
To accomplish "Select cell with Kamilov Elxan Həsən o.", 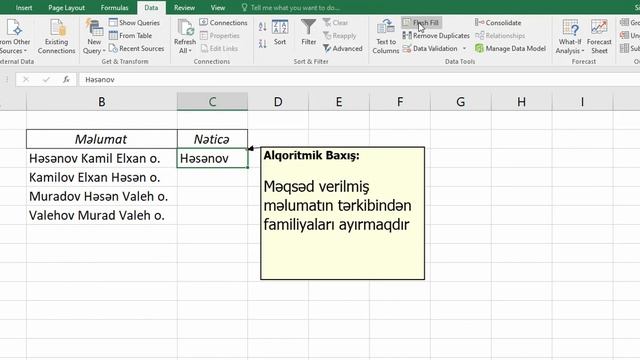I will pyautogui.click(x=102, y=177).
